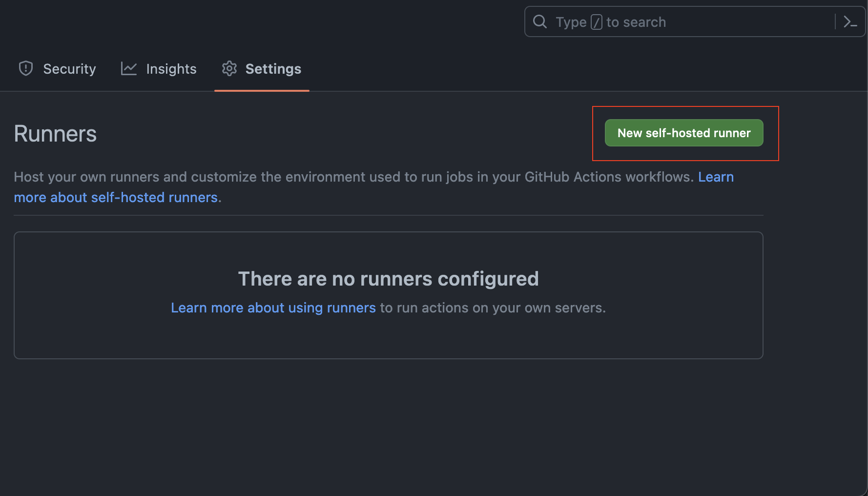868x496 pixels.
Task: Click the Security shield icon
Action: coord(26,68)
